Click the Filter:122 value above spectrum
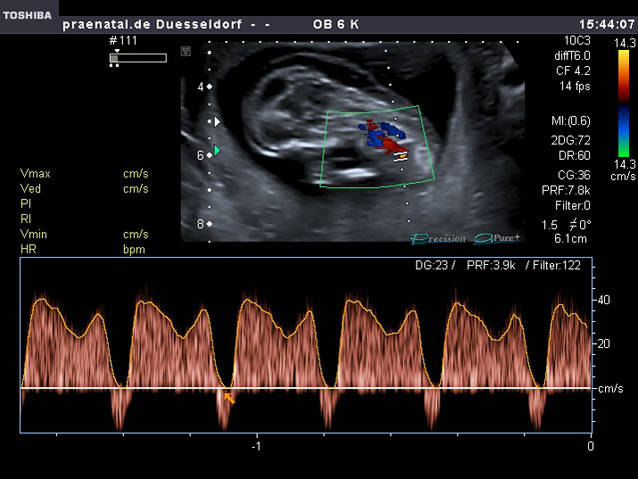This screenshot has width=638, height=479. coord(565,265)
